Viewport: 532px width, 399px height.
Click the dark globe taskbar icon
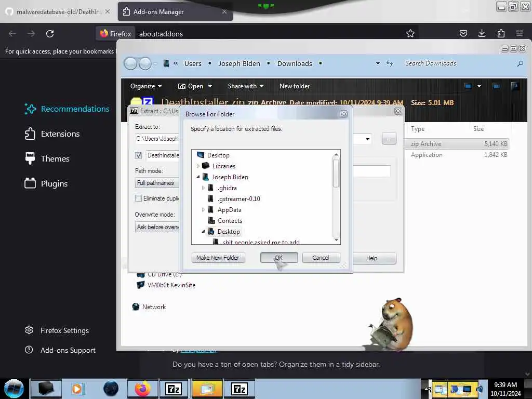pos(111,389)
